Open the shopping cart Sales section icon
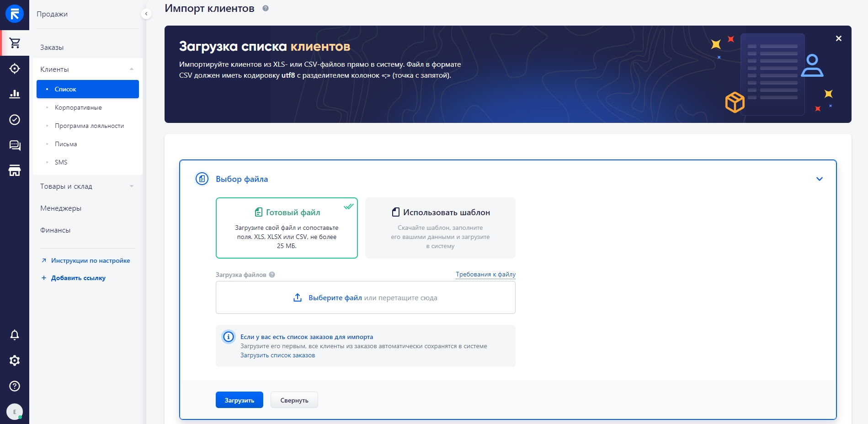This screenshot has width=868, height=424. pos(15,43)
